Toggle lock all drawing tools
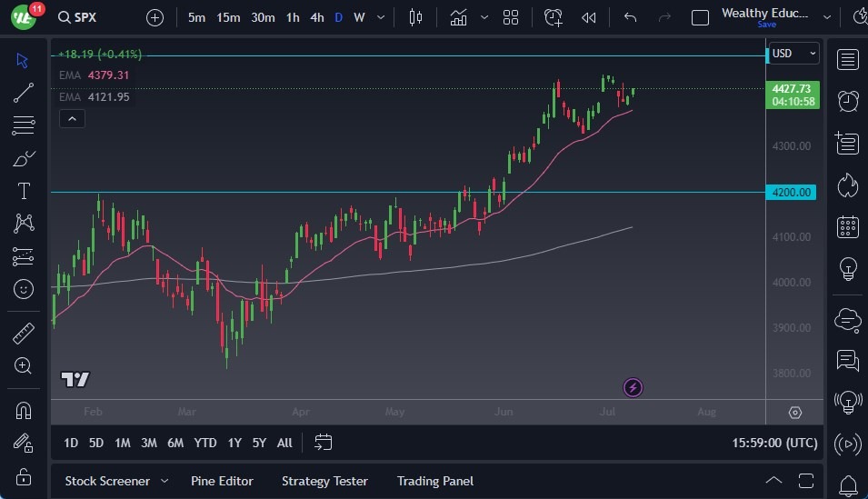Image resolution: width=868 pixels, height=499 pixels. pyautogui.click(x=24, y=476)
